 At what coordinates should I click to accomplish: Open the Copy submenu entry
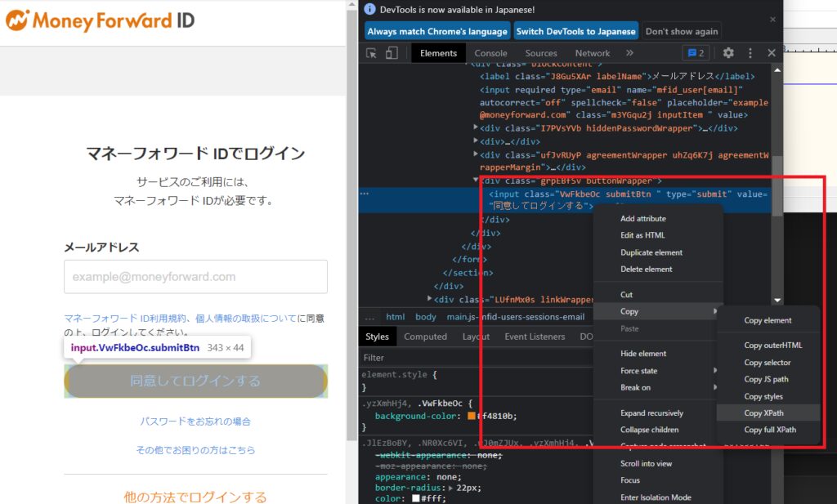pyautogui.click(x=658, y=311)
